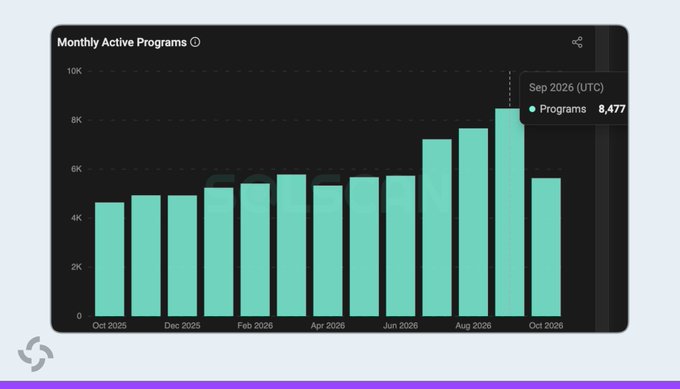The height and width of the screenshot is (389, 680).
Task: Click the Jun 2026 x-axis label
Action: [x=401, y=326]
